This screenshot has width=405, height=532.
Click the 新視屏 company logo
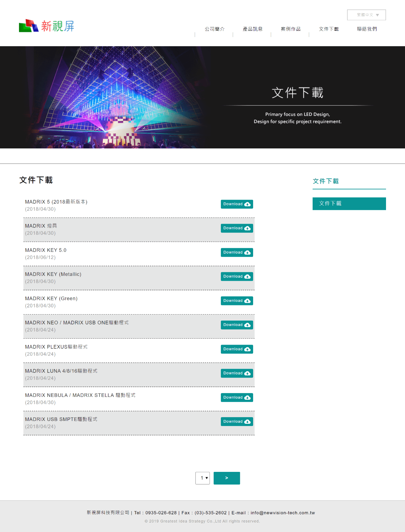pos(47,26)
